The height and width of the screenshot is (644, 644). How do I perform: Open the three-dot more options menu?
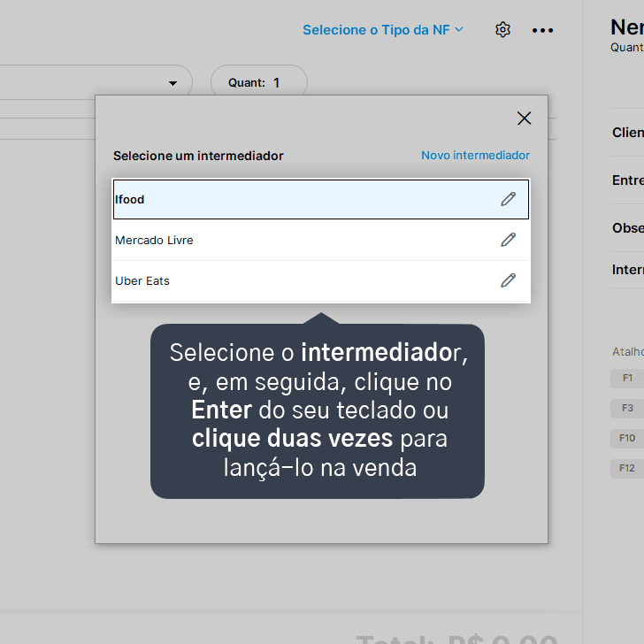[542, 30]
